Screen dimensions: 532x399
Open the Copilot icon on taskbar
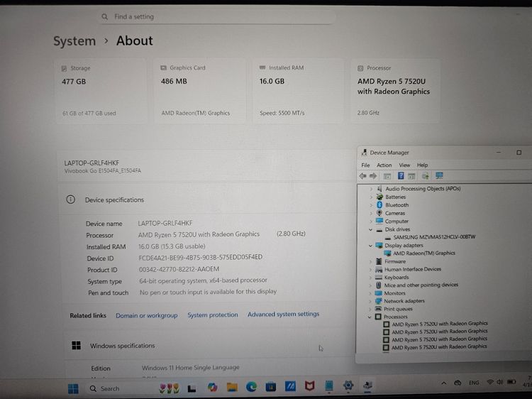[x=213, y=388]
